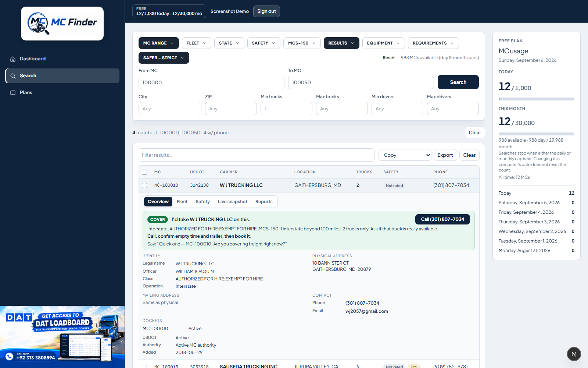
Task: Click Clear beside the Export button
Action: (469, 155)
